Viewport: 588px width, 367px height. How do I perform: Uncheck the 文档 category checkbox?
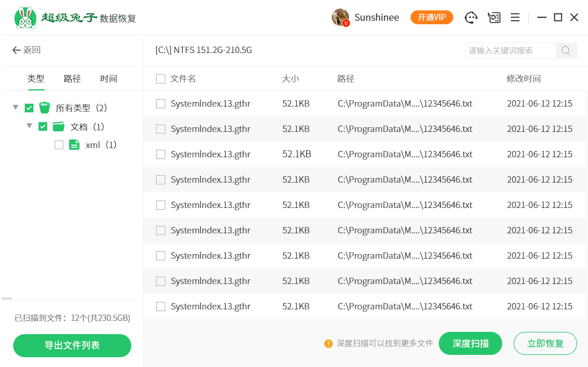[x=43, y=127]
